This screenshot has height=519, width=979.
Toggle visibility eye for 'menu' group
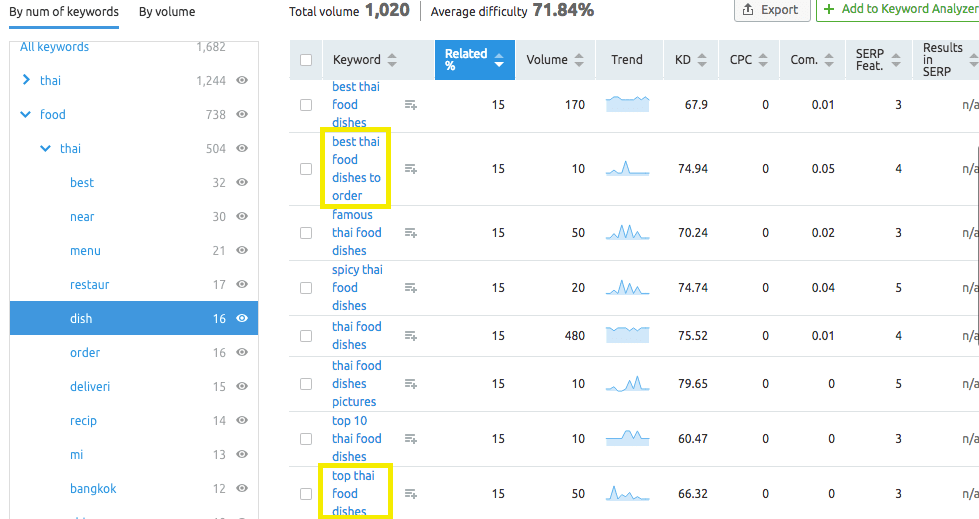242,250
